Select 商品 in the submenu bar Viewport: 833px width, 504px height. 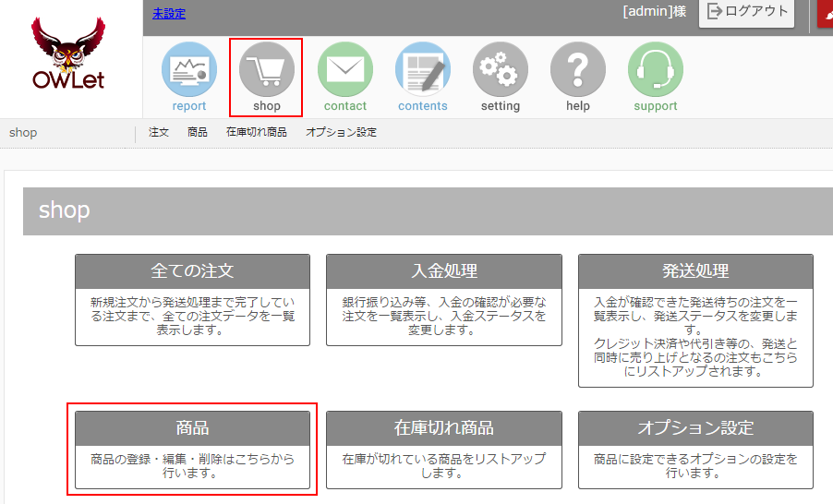(x=198, y=132)
